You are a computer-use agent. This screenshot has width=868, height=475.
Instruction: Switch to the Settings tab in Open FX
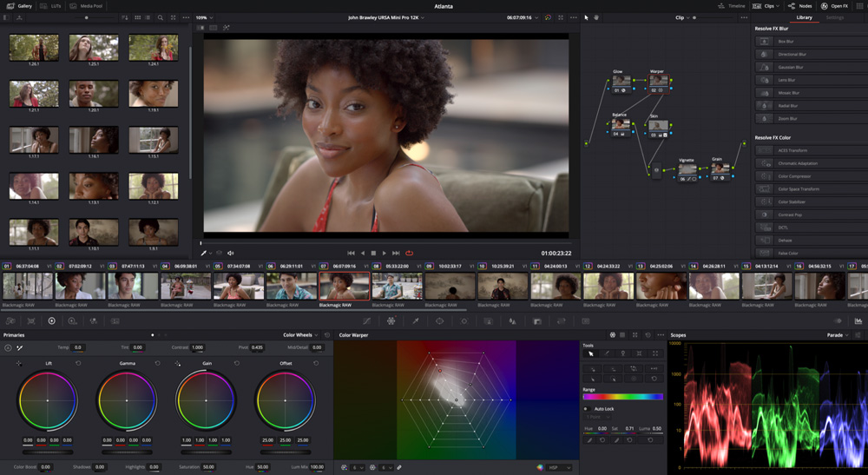coord(835,17)
